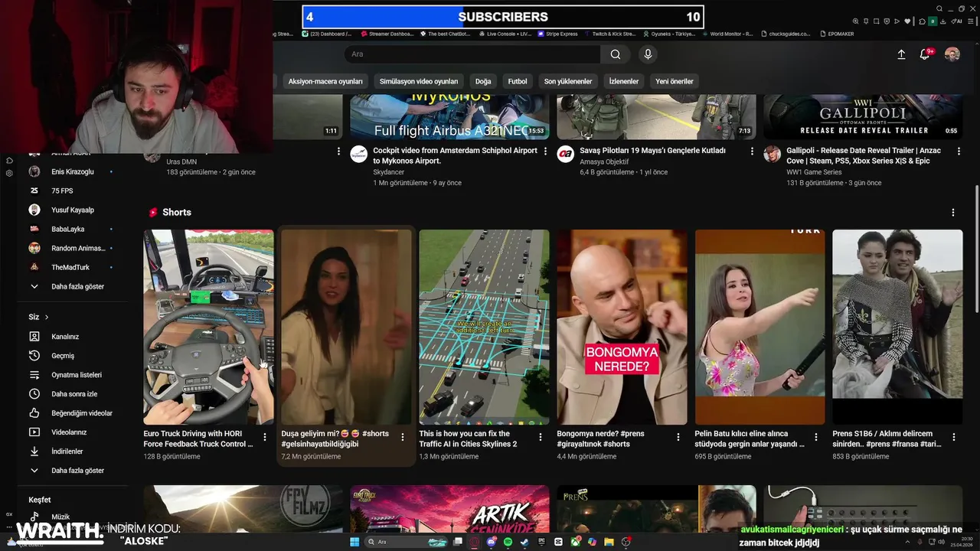Open options for Pelin Batu short
The height and width of the screenshot is (551, 980).
pos(816,437)
